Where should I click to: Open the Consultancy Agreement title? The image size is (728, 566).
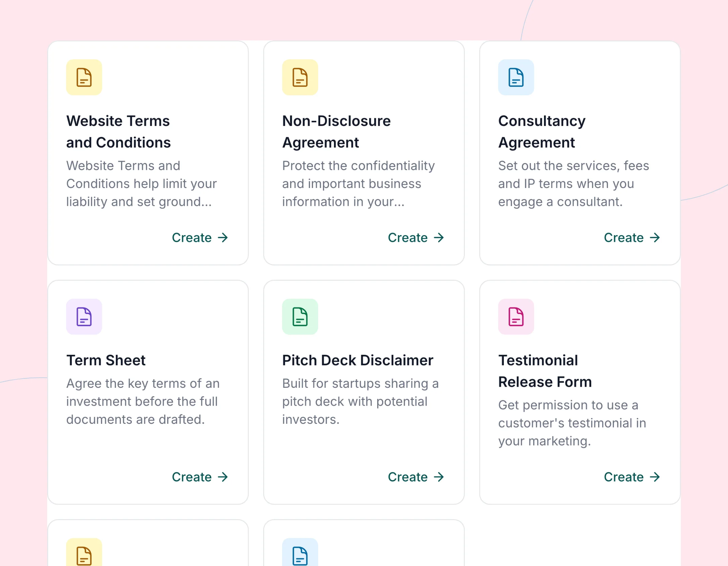pos(542,132)
